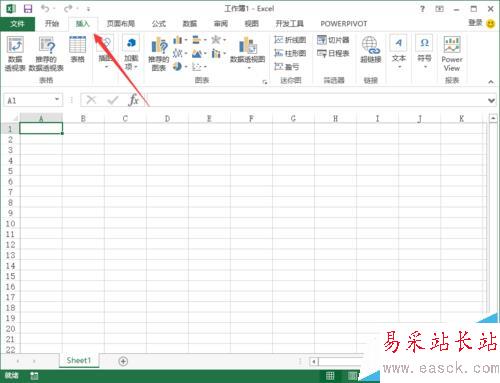Open the Add-ins (加载项) menu
Image resolution: width=500 pixels, height=383 pixels.
click(x=131, y=53)
